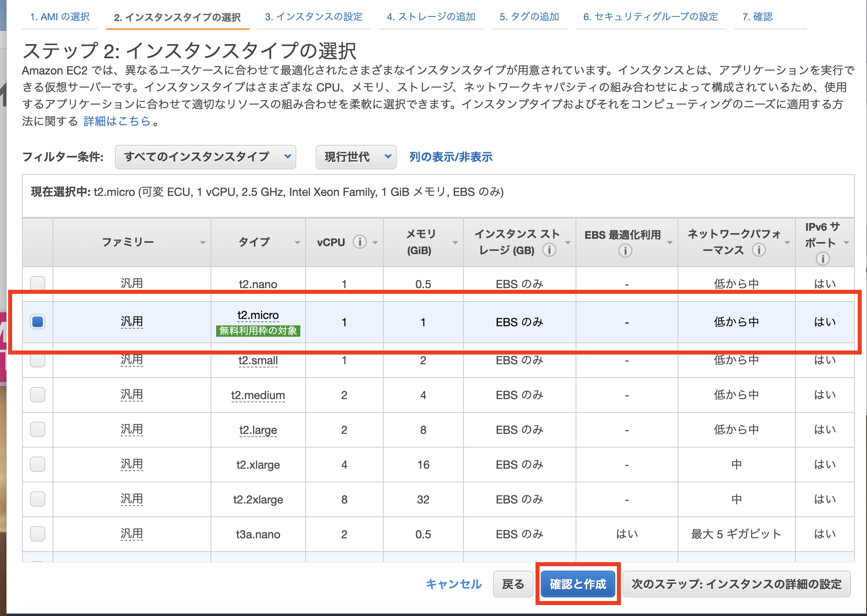Show ネットワークパフォーマンス info icon

point(759,250)
